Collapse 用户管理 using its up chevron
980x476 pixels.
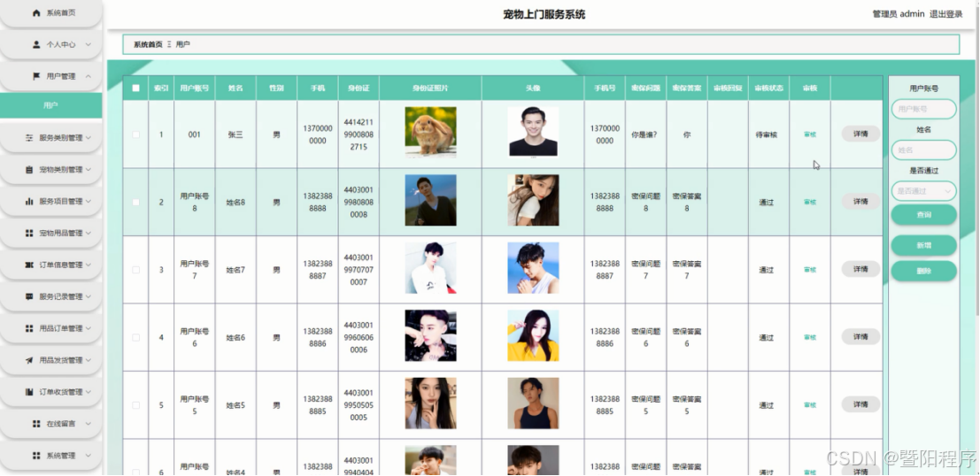click(89, 76)
